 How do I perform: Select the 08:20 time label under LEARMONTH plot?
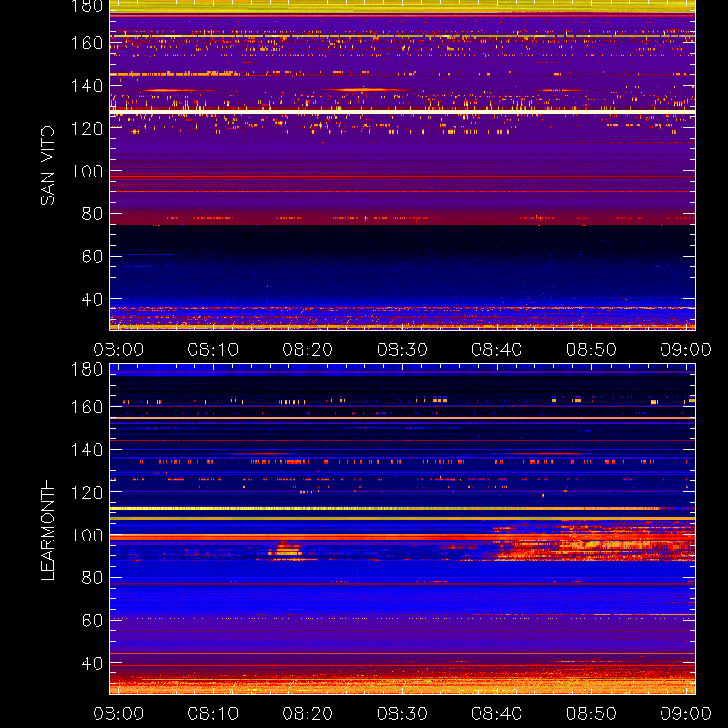[x=308, y=713]
